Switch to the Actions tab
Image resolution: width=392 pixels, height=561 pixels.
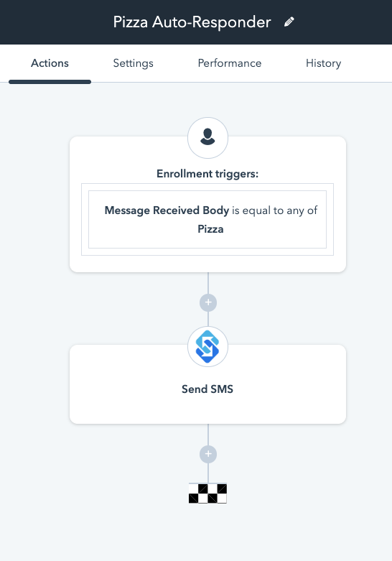pos(50,63)
